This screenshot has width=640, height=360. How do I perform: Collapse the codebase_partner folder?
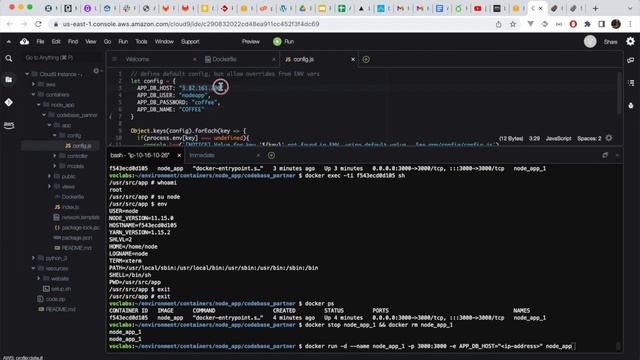(44, 115)
